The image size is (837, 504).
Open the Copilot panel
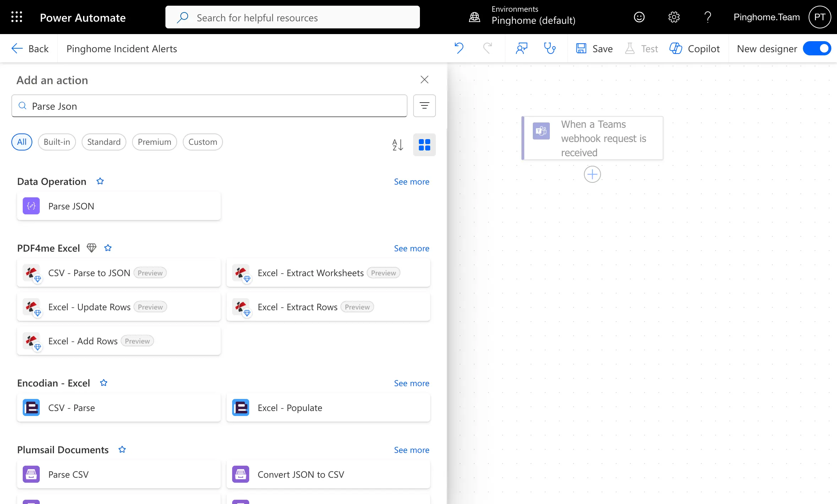[x=695, y=48]
